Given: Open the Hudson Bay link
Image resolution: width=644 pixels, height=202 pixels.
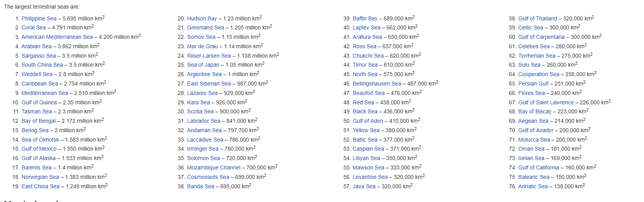Looking at the screenshot, I should tap(202, 18).
